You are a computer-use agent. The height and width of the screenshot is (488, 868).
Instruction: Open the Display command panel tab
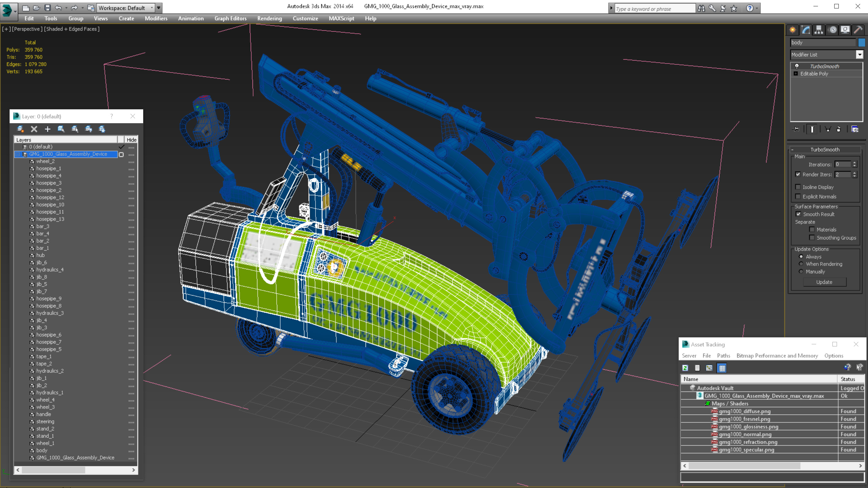pos(845,30)
